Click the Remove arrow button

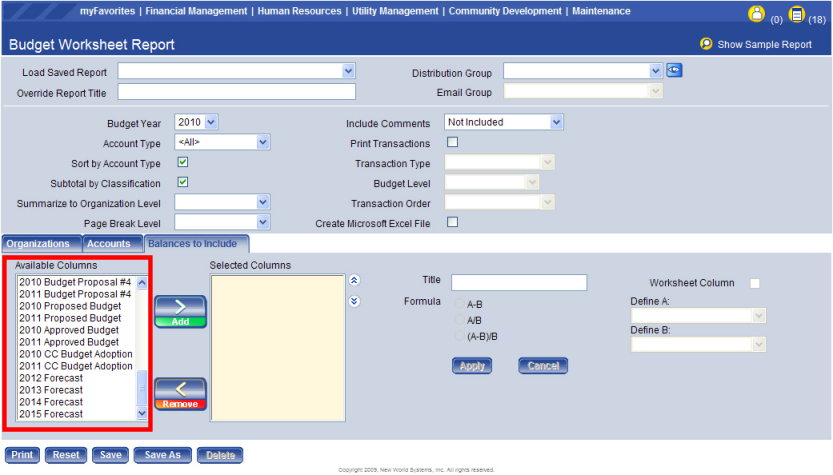tap(180, 393)
